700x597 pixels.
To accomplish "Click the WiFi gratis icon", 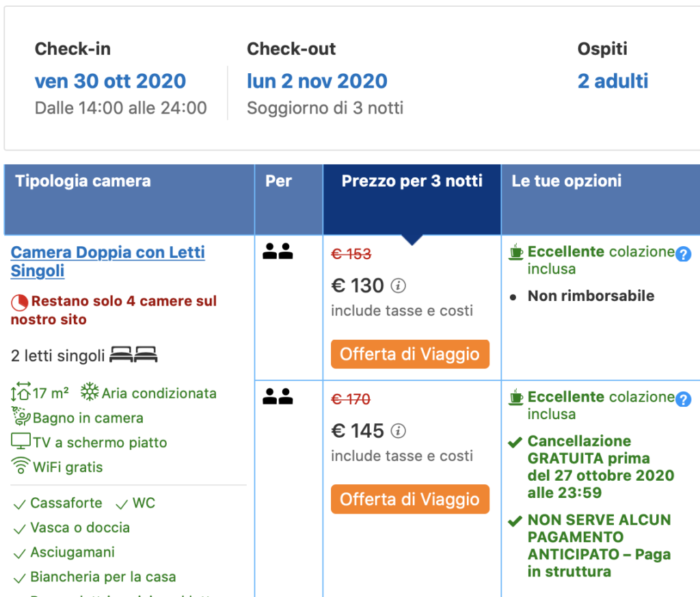I will pyautogui.click(x=21, y=465).
